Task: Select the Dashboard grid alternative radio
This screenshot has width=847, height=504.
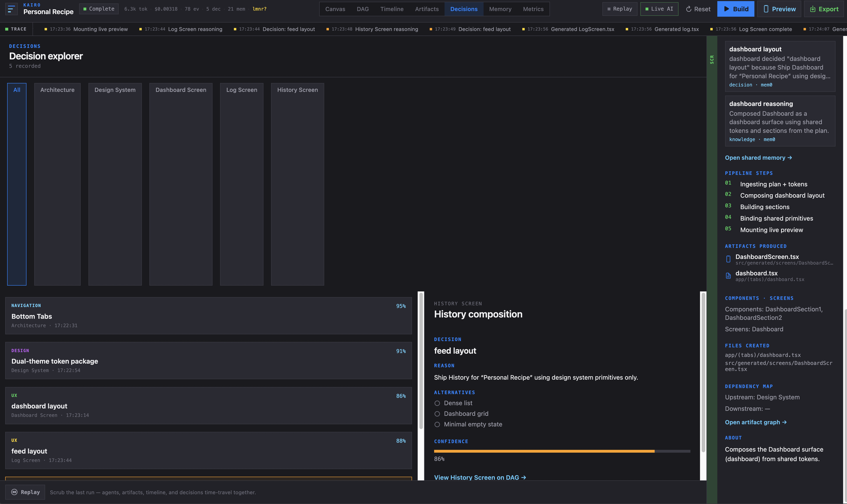Action: 437,414
